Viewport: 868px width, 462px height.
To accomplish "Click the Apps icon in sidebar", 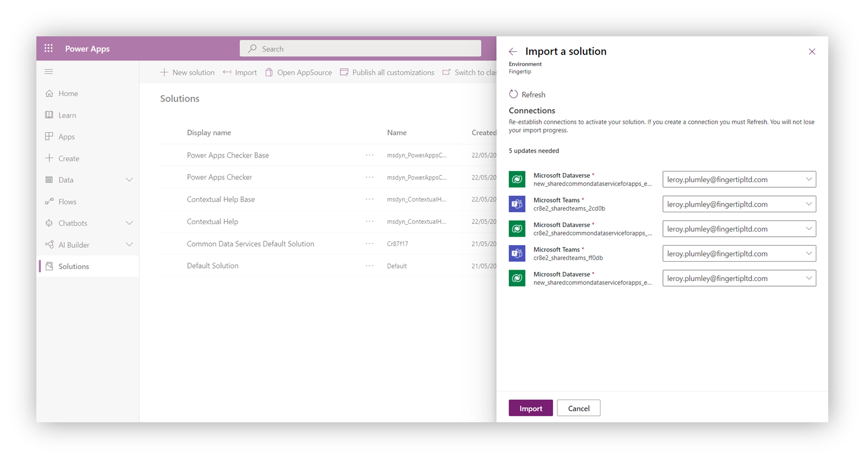I will click(x=49, y=136).
